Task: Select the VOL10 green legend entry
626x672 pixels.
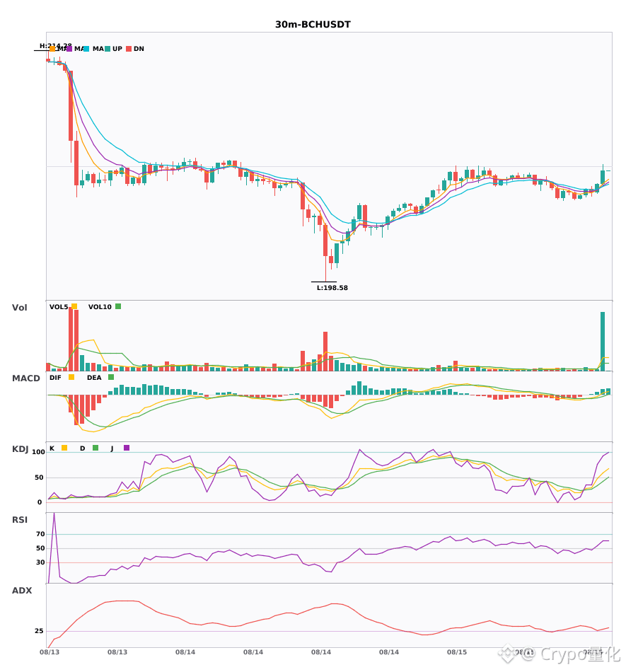Action: (105, 307)
